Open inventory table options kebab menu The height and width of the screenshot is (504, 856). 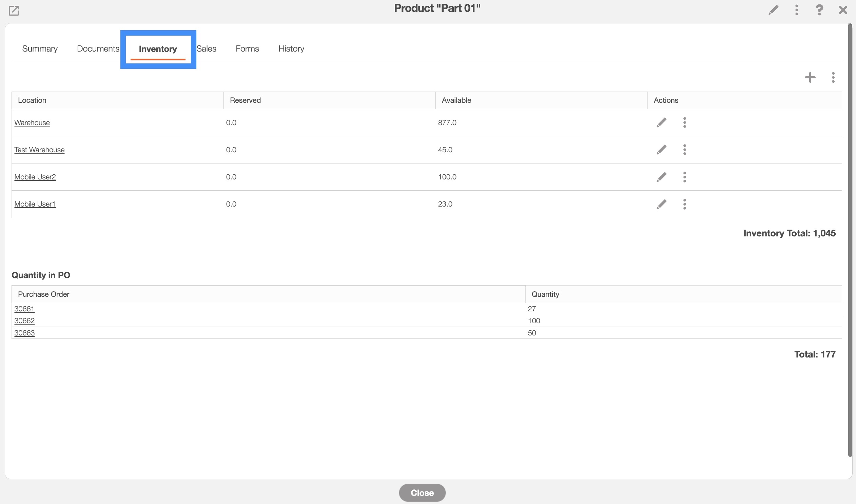point(833,77)
